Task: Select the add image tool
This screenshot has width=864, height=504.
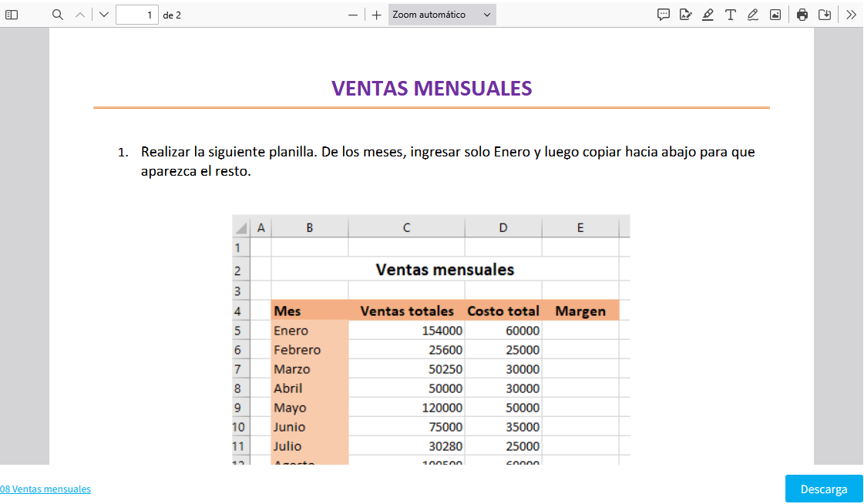Action: pos(775,15)
